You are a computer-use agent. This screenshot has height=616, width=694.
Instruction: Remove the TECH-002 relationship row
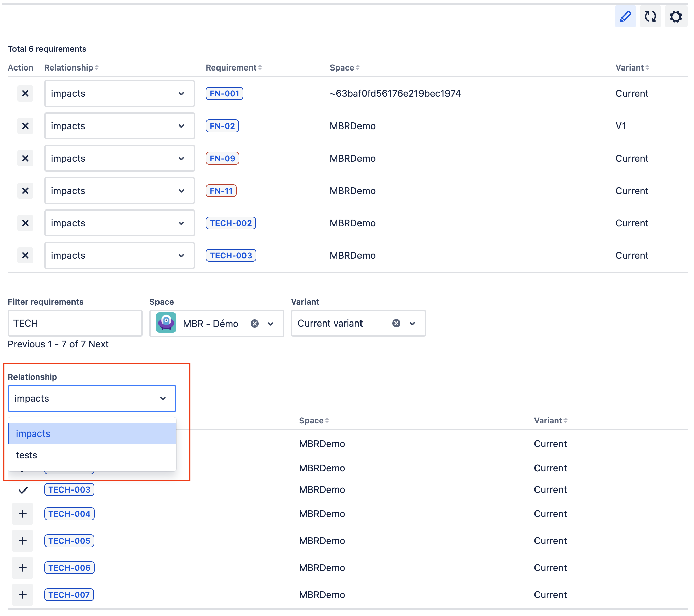coord(25,223)
